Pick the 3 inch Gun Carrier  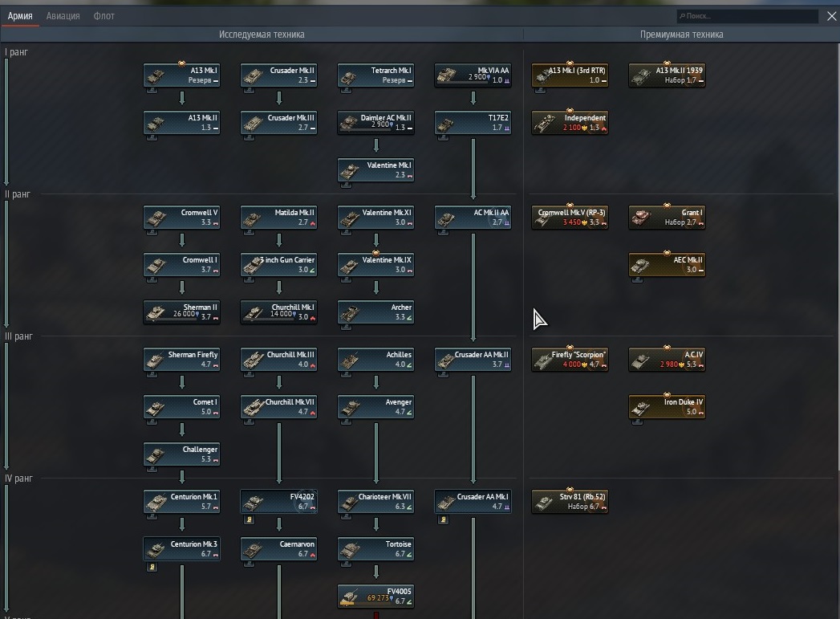click(x=278, y=265)
